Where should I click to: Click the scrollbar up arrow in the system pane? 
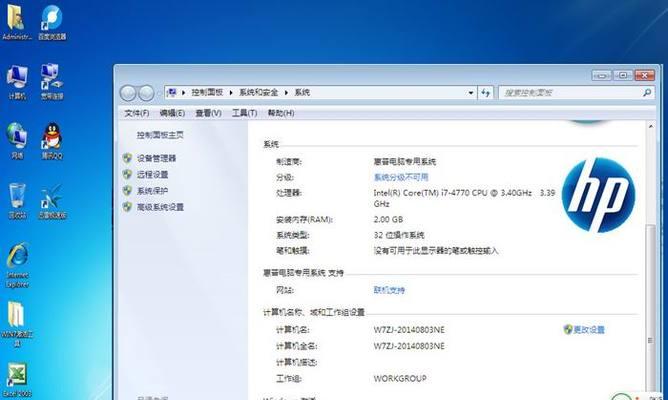651,127
